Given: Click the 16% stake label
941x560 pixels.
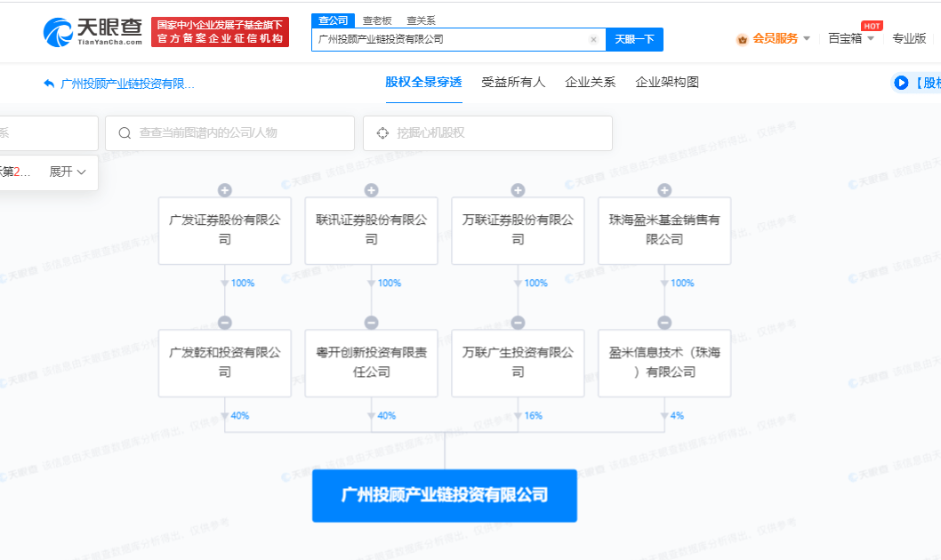Looking at the screenshot, I should coord(533,415).
